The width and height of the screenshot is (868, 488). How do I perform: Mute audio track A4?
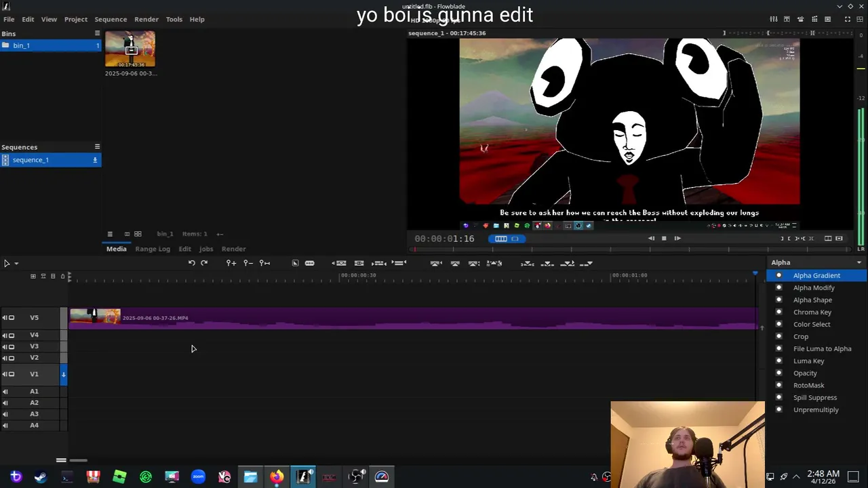click(5, 426)
